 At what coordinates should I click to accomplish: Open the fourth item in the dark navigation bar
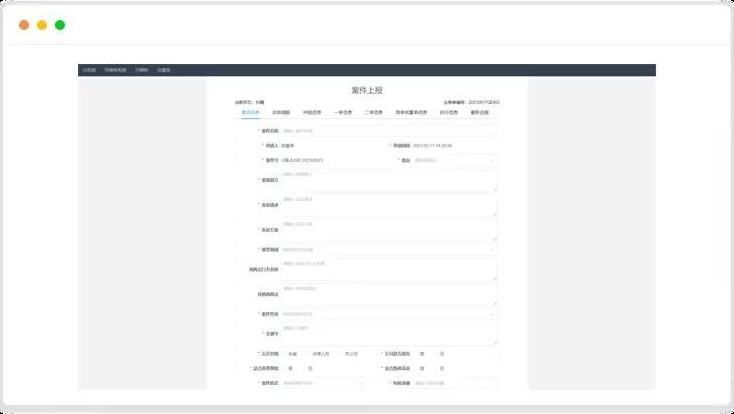[163, 70]
